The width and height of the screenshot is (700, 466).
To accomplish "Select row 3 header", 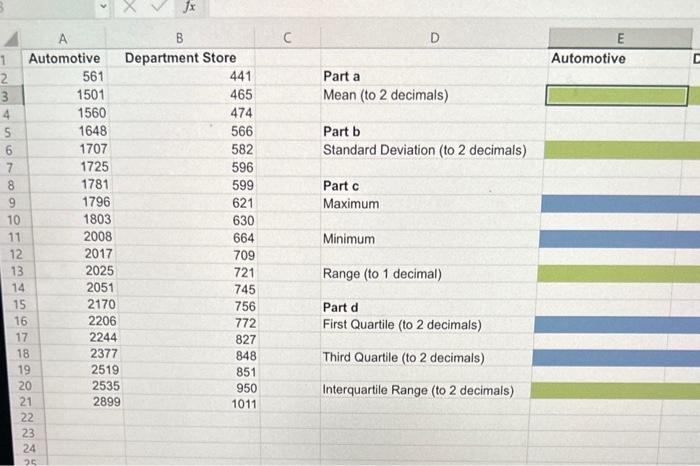I will pos(5,96).
